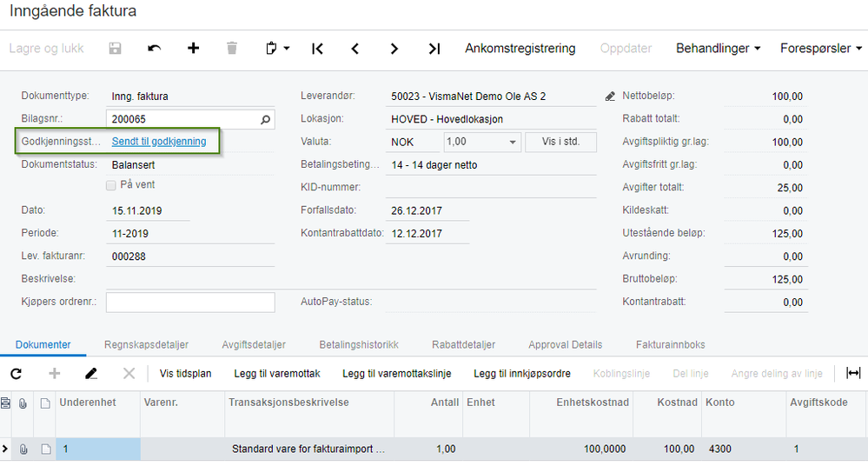The width and height of the screenshot is (868, 466).
Task: Jump to last record icon
Action: coord(434,49)
